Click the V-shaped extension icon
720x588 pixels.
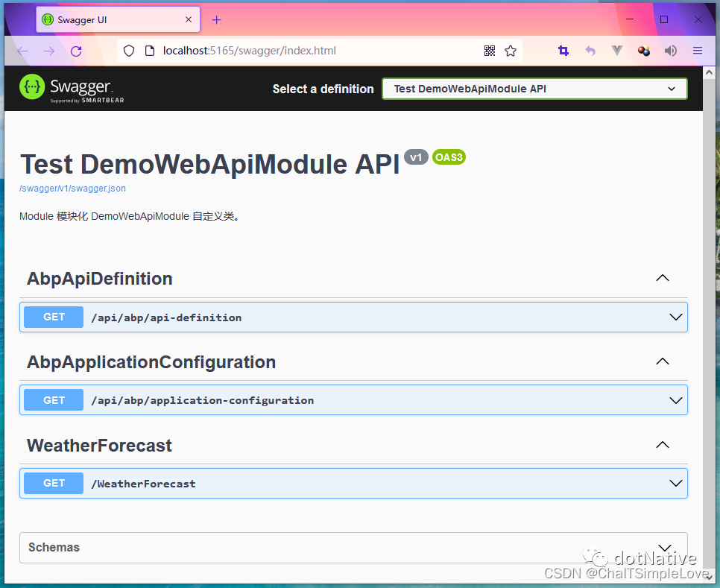[616, 51]
